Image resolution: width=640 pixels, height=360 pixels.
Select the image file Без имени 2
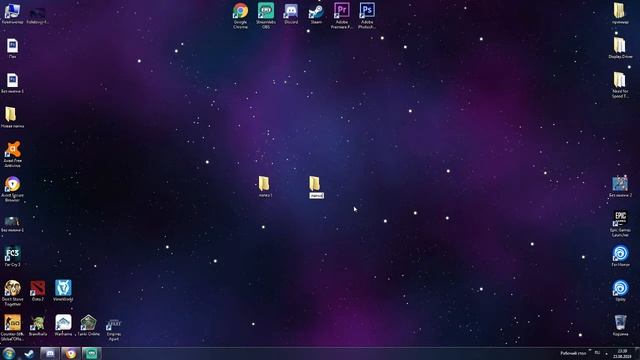pyautogui.click(x=620, y=187)
